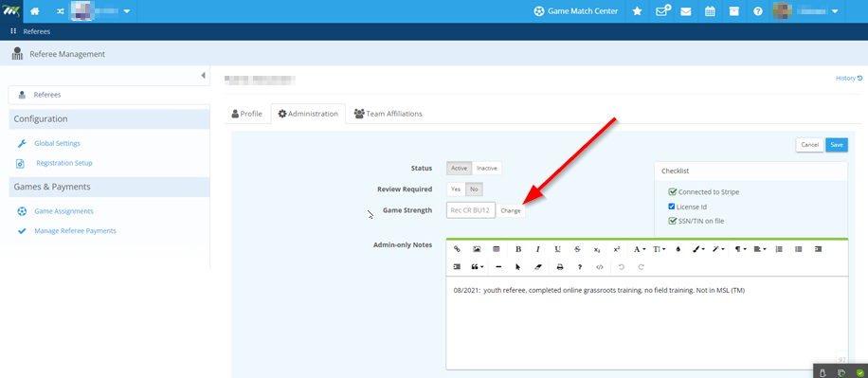Click the home icon in top bar
The width and height of the screenshot is (868, 378).
click(35, 11)
